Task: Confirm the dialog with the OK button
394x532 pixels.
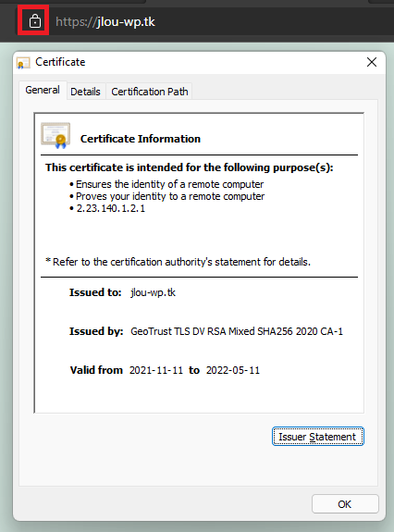Action: tap(345, 504)
